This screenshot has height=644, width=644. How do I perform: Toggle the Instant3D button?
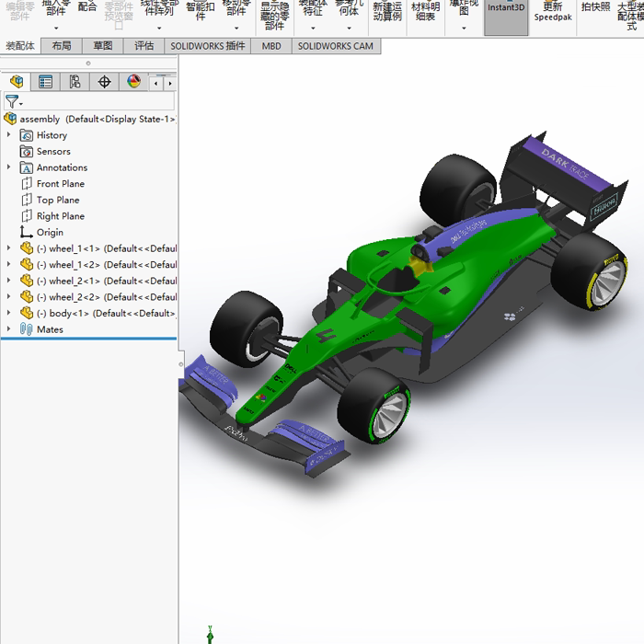pyautogui.click(x=506, y=17)
